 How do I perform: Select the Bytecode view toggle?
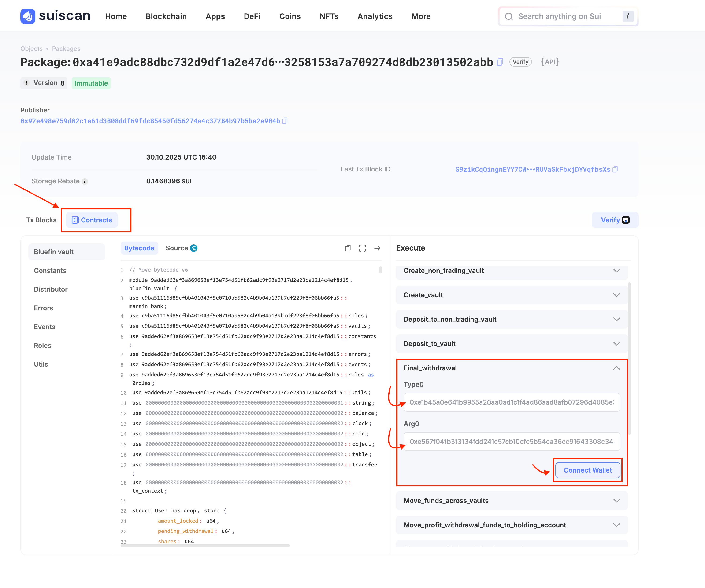[139, 248]
